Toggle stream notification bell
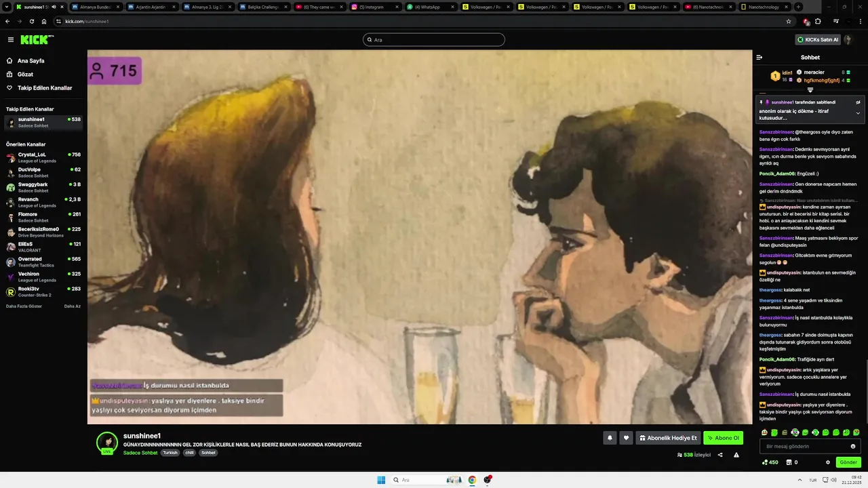This screenshot has width=868, height=488. pos(610,438)
